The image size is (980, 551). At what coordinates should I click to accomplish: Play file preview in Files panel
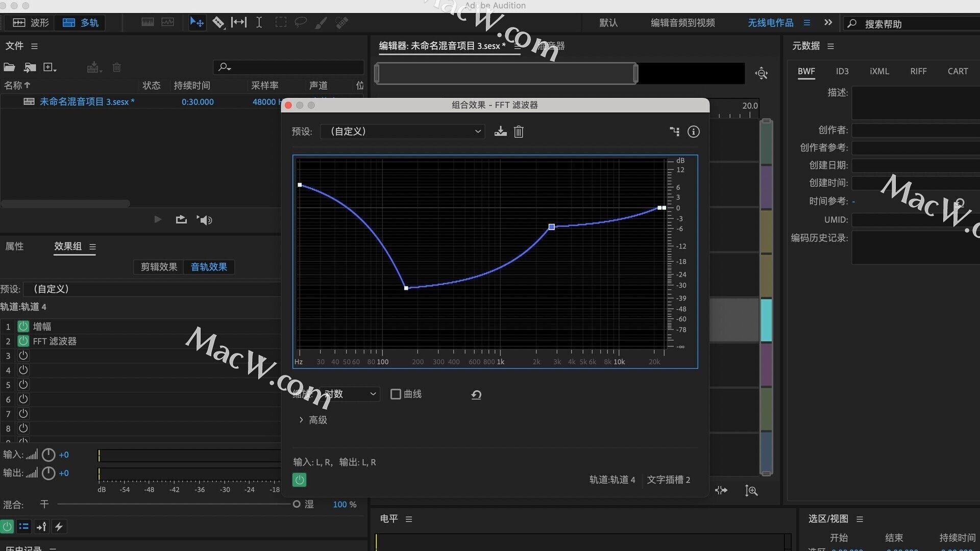coord(158,219)
